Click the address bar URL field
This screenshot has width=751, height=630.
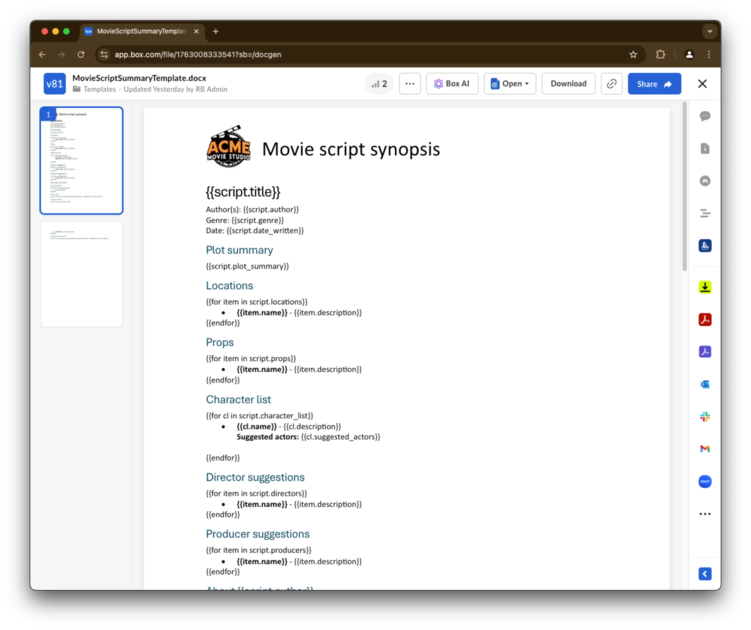(x=369, y=55)
